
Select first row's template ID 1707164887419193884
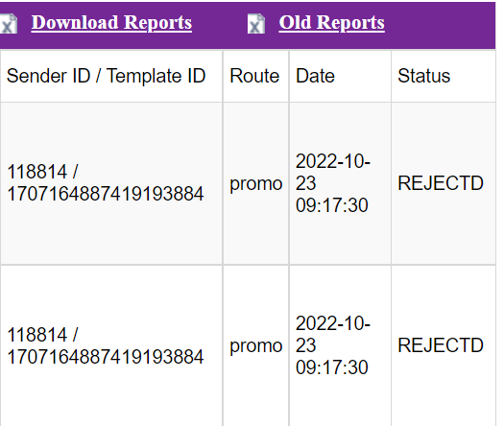click(105, 194)
